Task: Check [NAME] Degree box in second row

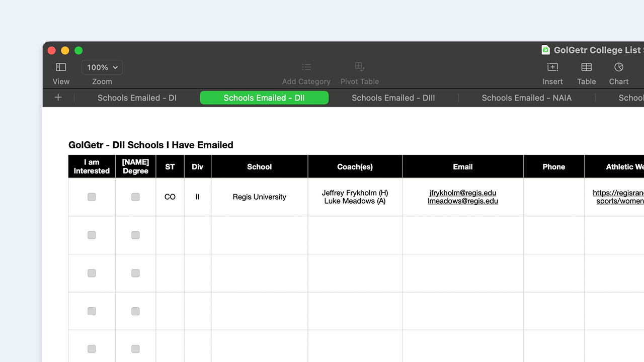Action: 135,235
